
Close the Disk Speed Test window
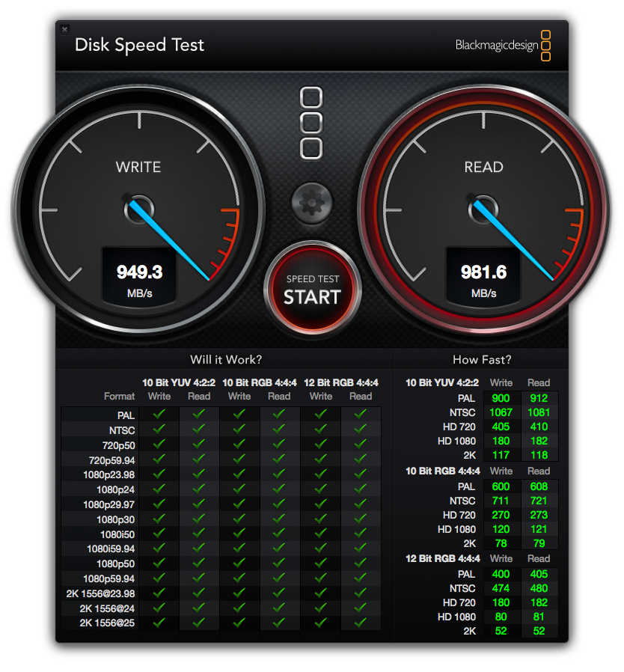click(x=64, y=29)
